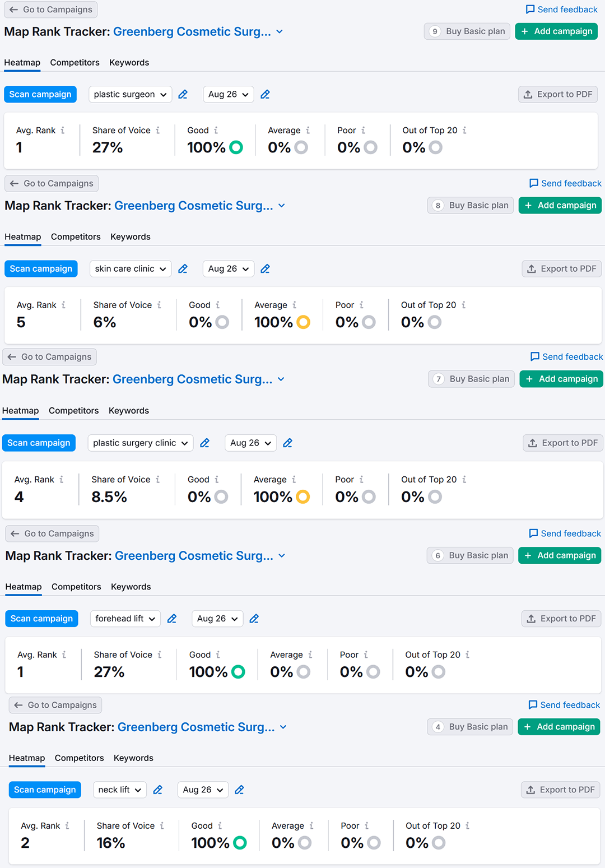The image size is (605, 868).
Task: Expand the neck lift keyword dropdown
Action: [119, 790]
